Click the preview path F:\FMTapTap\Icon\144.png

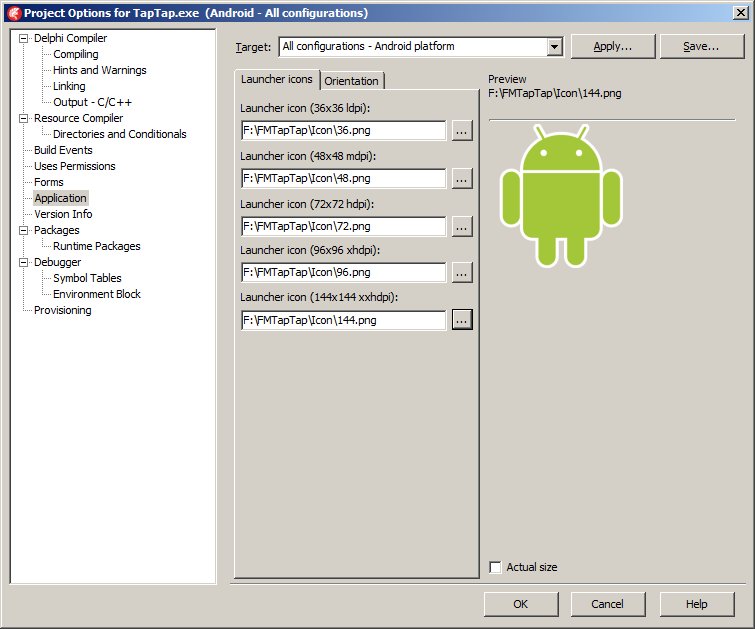[555, 93]
